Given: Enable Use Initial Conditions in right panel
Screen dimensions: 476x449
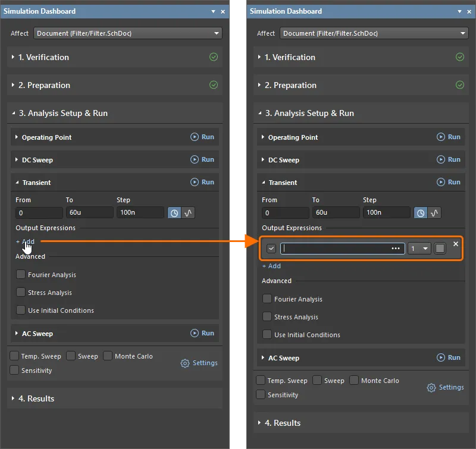Looking at the screenshot, I should tap(268, 335).
